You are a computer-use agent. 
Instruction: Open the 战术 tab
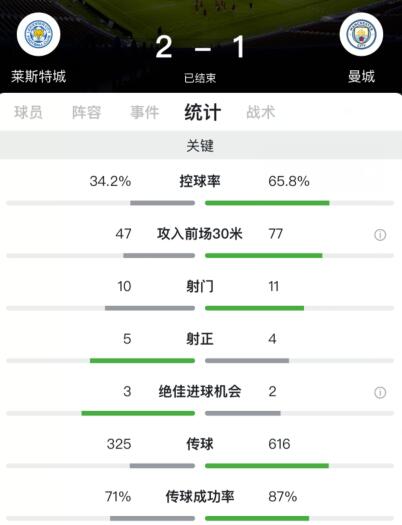pos(261,112)
